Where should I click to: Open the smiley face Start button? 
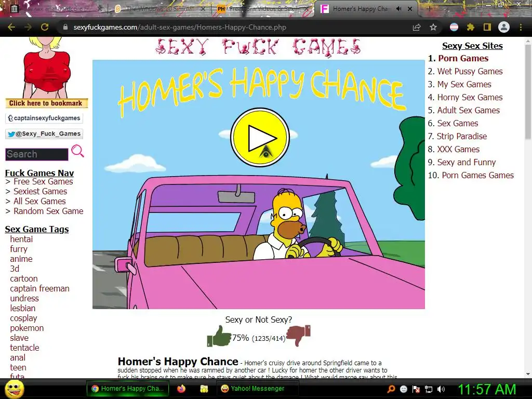[x=15, y=389]
